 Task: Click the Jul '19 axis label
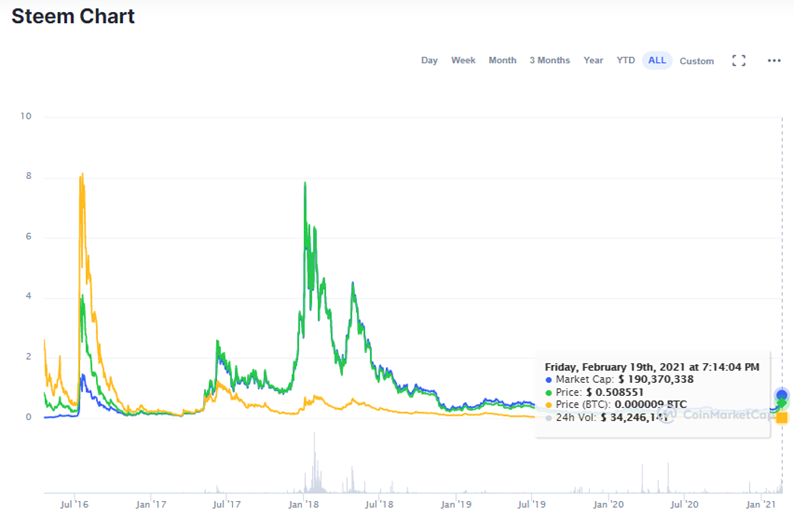pyautogui.click(x=531, y=504)
